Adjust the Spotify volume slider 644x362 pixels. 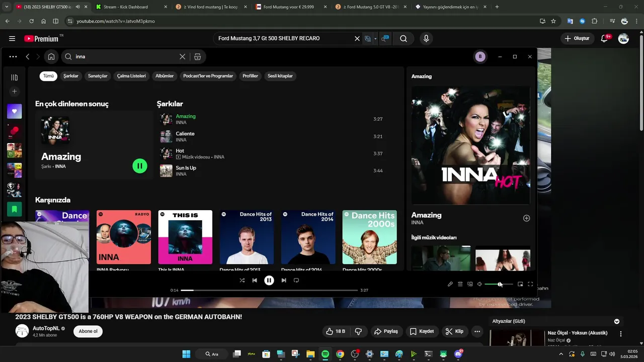499,284
